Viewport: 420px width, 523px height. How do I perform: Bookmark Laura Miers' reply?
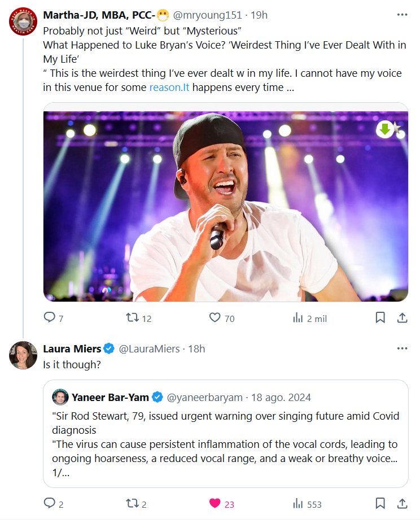(x=380, y=503)
